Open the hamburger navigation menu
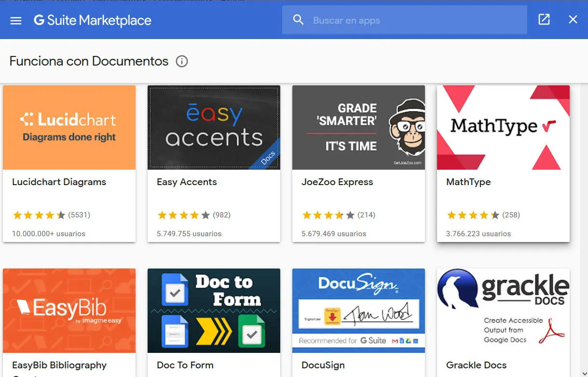 pyautogui.click(x=16, y=21)
